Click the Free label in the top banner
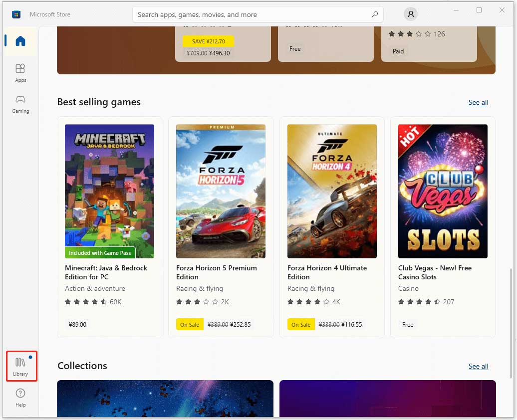Viewport: 517px width, 420px height. coord(295,49)
